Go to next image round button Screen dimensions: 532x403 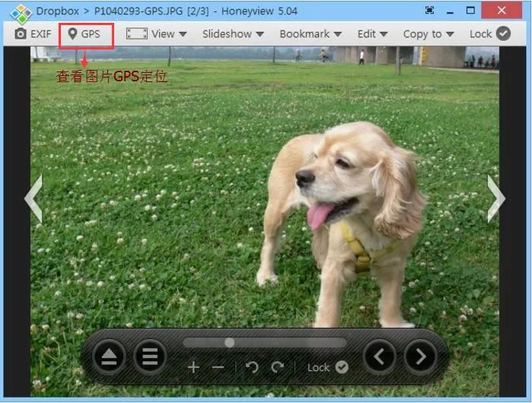point(420,357)
